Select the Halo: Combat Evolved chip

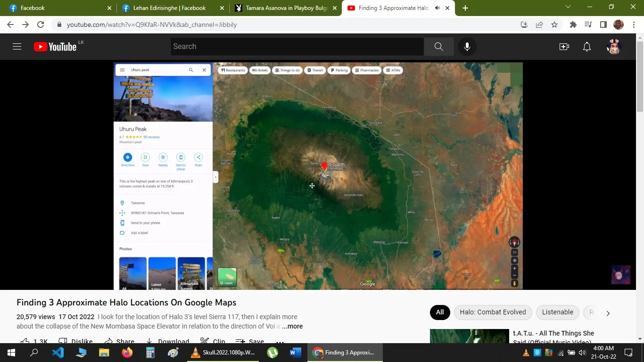[x=493, y=312]
